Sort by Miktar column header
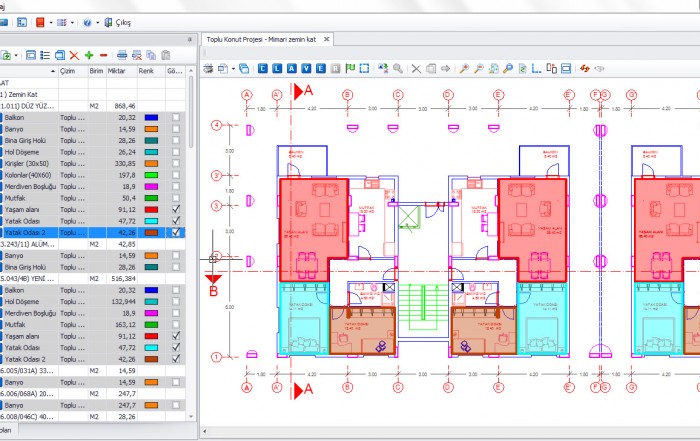The image size is (700, 441). (x=119, y=71)
